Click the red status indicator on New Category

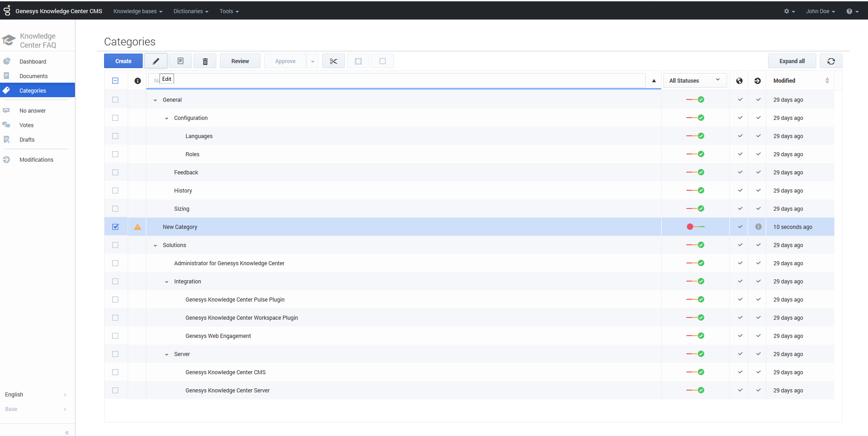point(690,227)
